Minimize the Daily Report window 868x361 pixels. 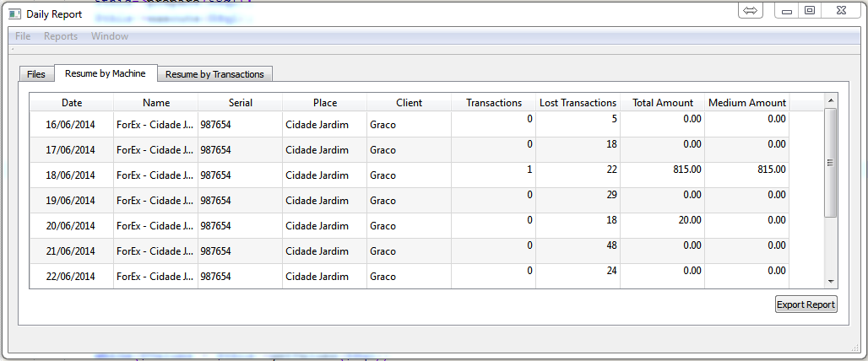click(787, 11)
